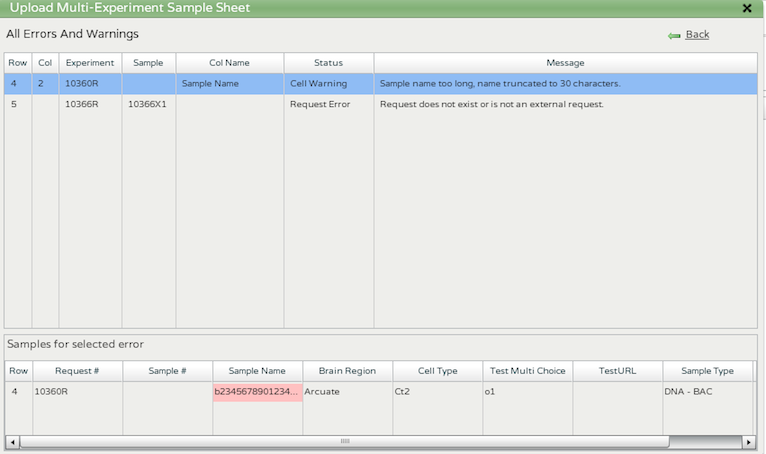
Task: Close the Upload Multi-Experiment Sample Sheet dialog
Action: tap(746, 8)
